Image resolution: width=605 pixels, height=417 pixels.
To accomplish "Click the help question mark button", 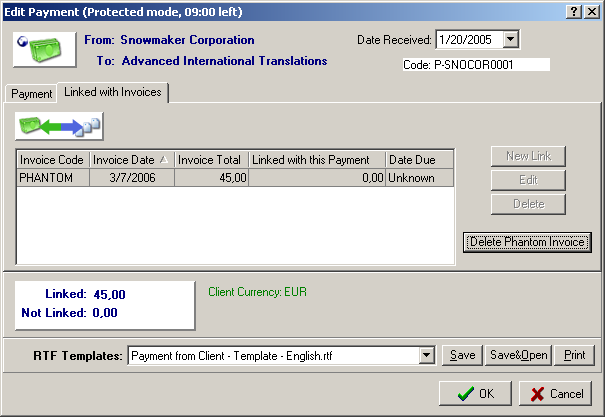I will point(574,12).
